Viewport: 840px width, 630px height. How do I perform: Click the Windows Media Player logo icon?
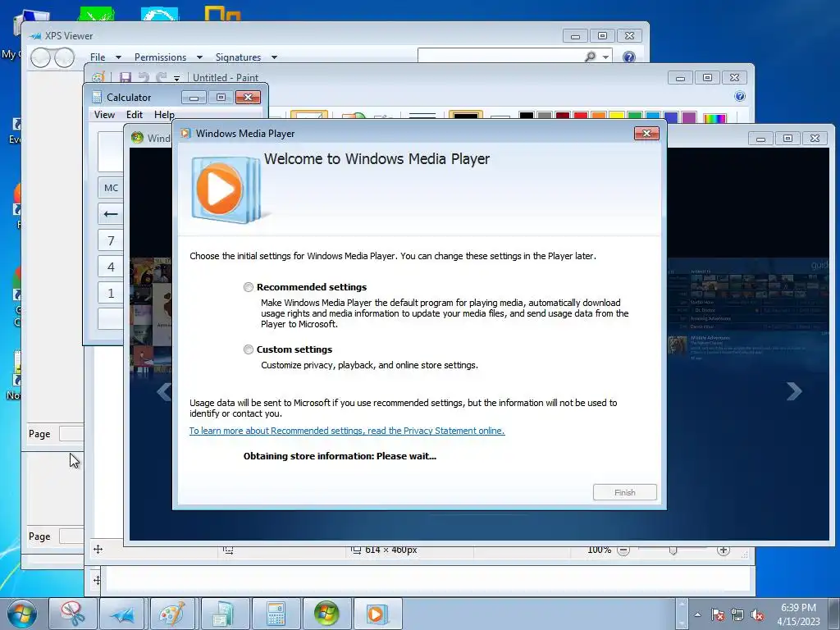pos(226,189)
